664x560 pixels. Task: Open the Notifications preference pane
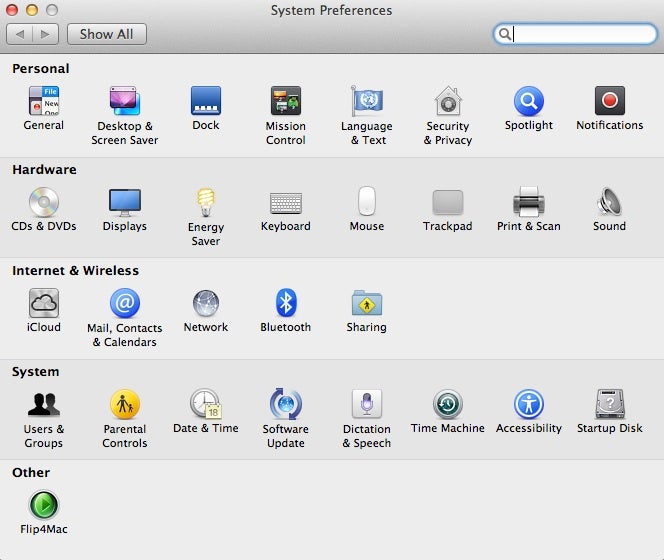[609, 102]
